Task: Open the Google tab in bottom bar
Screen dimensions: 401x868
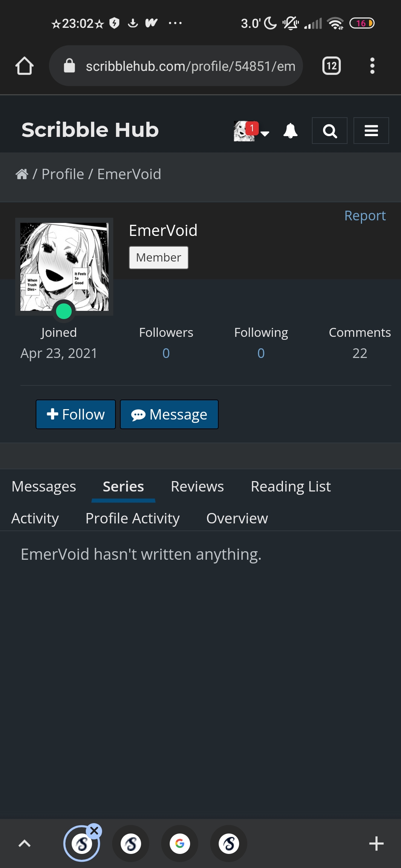Action: coord(180,844)
